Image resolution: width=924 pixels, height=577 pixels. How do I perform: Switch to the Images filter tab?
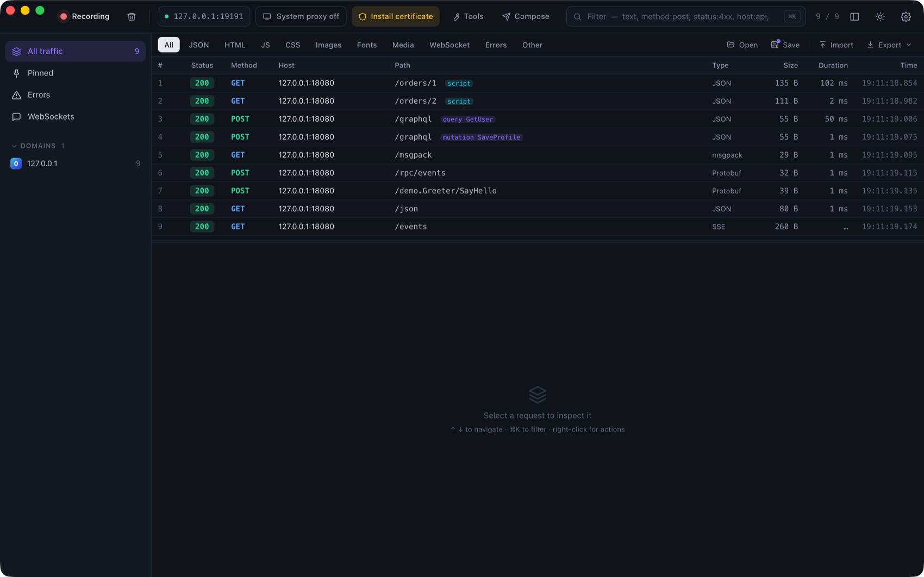click(328, 45)
